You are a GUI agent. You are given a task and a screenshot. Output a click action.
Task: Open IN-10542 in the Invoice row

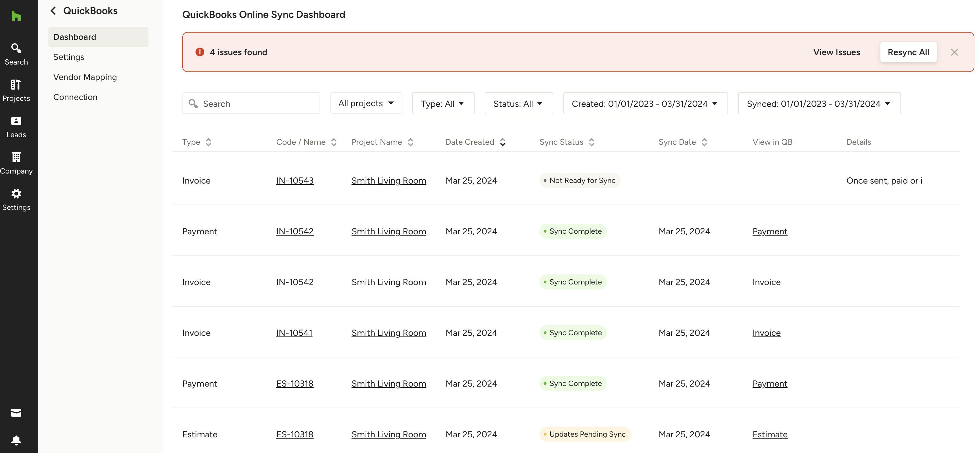[x=295, y=282]
